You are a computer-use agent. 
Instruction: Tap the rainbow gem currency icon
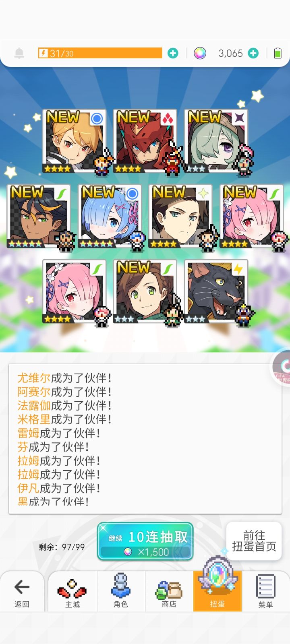pyautogui.click(x=200, y=53)
